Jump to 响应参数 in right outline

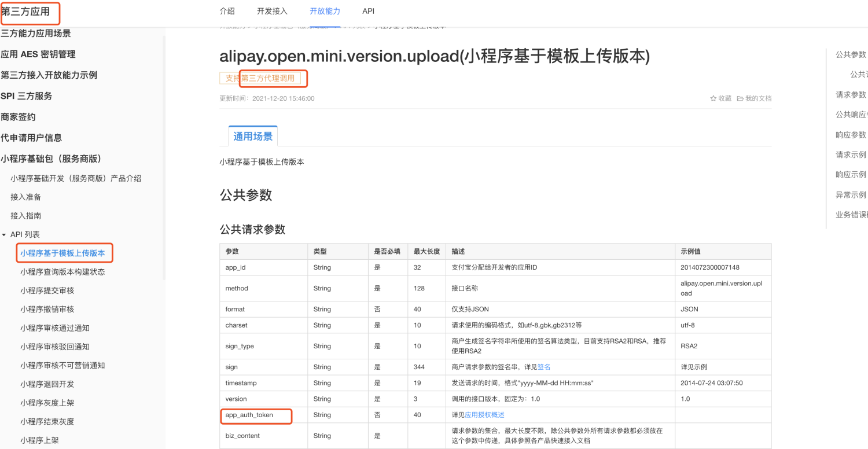pos(851,135)
